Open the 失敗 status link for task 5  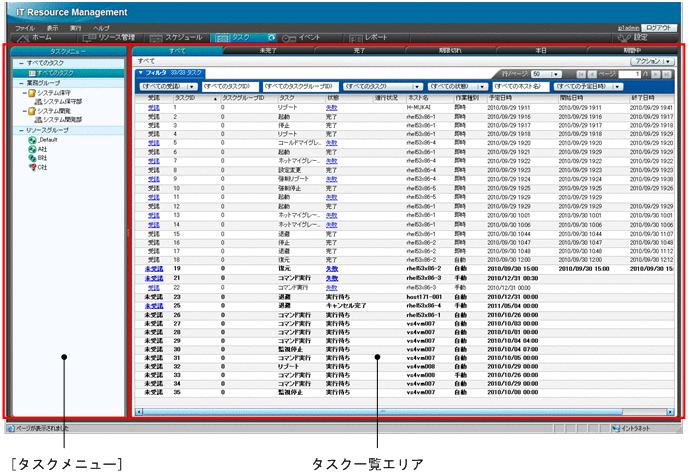coord(332,143)
